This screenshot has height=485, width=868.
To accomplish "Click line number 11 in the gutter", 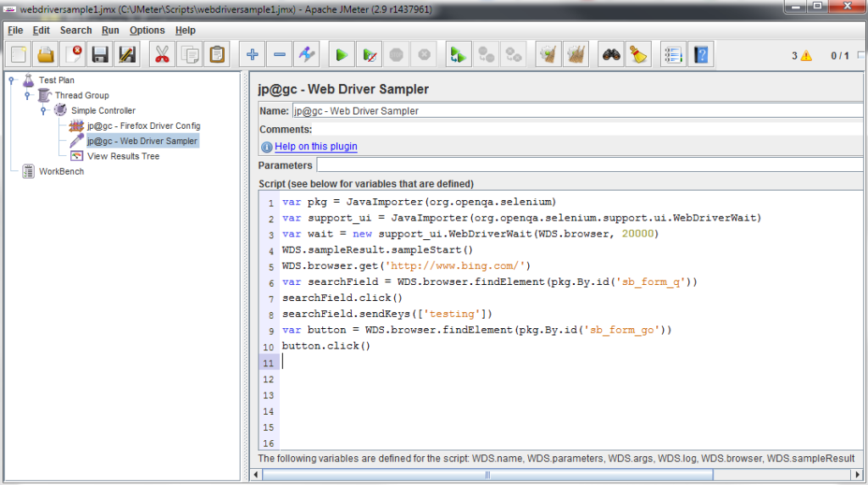I will (x=269, y=363).
